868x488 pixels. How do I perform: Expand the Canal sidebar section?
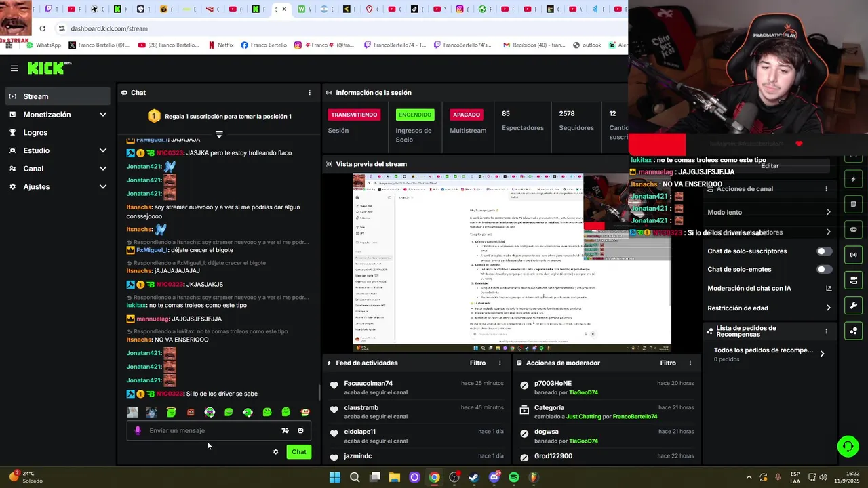point(58,169)
